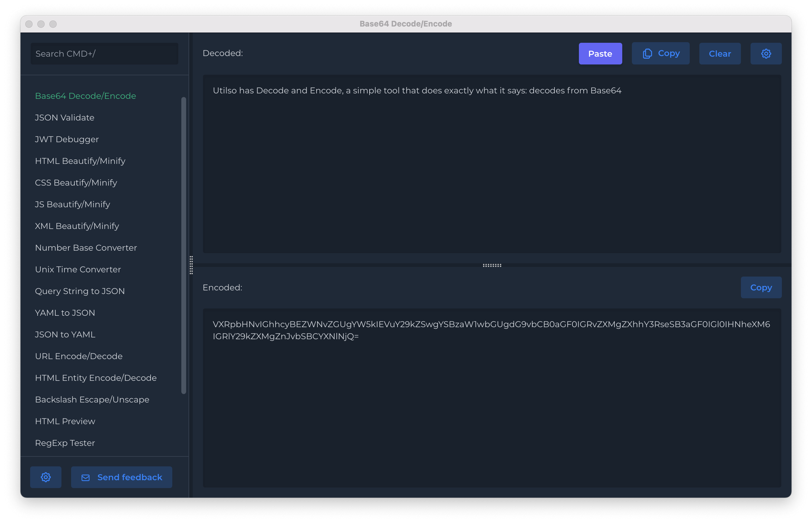Click the Paste button

click(x=600, y=53)
